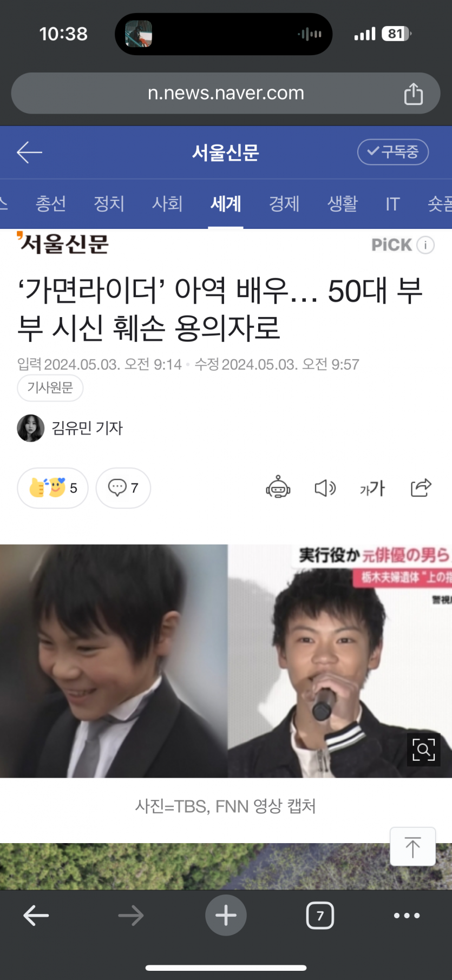This screenshot has width=452, height=980.
Task: Toggle the 구독중 subscription button
Action: point(393,152)
